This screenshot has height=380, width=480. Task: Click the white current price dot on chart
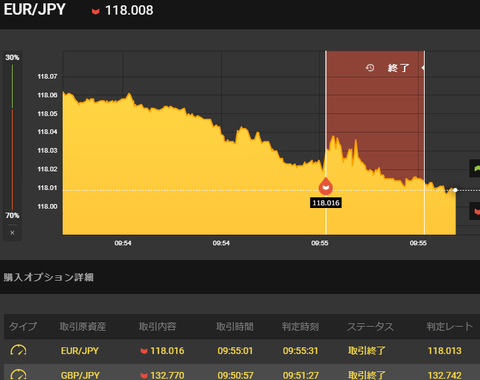pos(455,190)
